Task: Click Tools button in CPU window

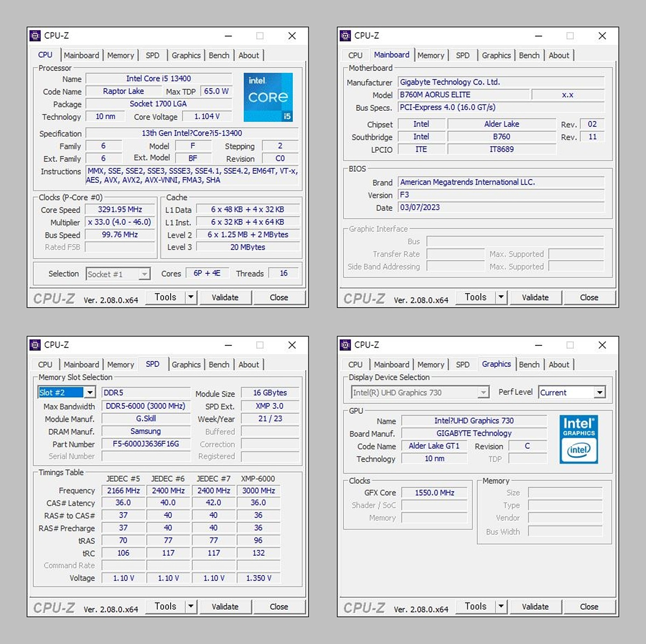Action: pyautogui.click(x=165, y=297)
